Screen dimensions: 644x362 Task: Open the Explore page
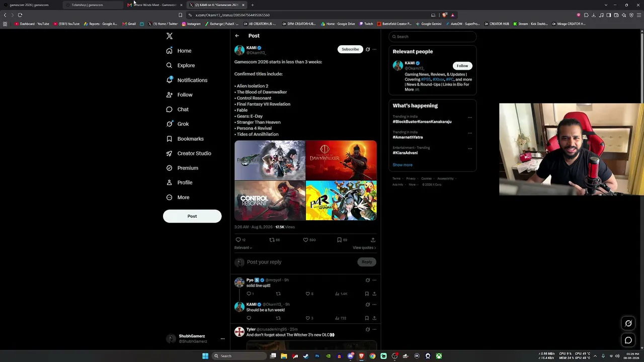click(181, 65)
